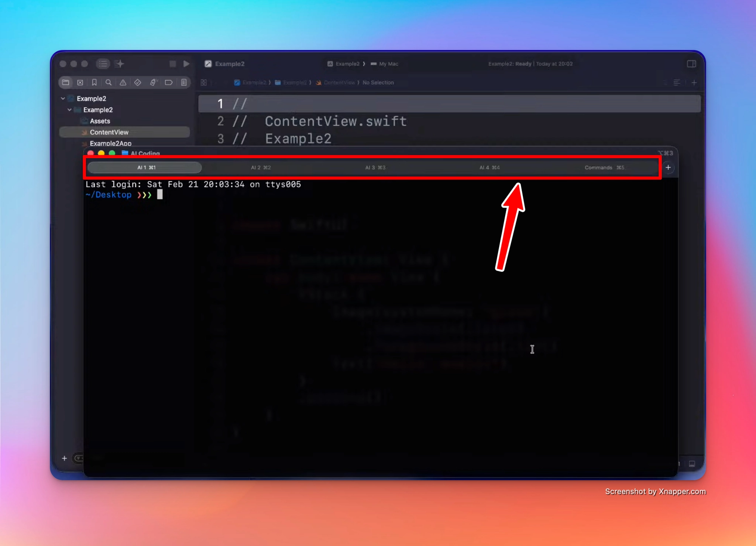This screenshot has width=756, height=546.
Task: Add a new editor with plus icon
Action: pyautogui.click(x=694, y=82)
